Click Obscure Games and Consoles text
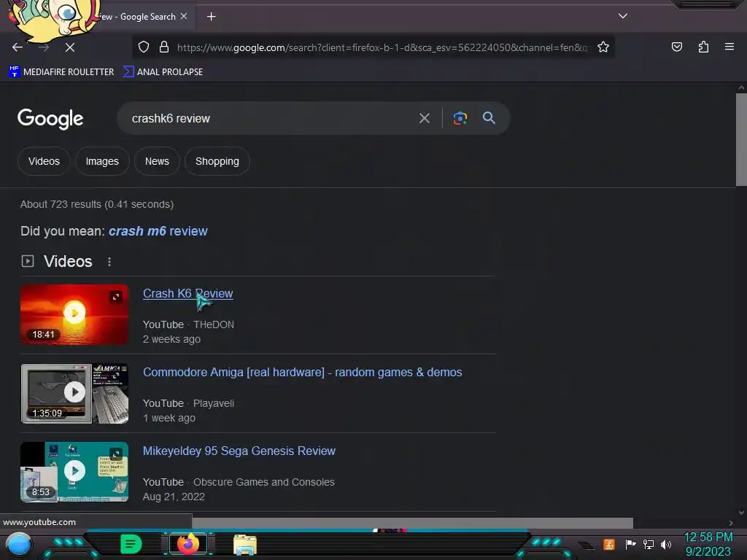The image size is (747, 560). [264, 482]
